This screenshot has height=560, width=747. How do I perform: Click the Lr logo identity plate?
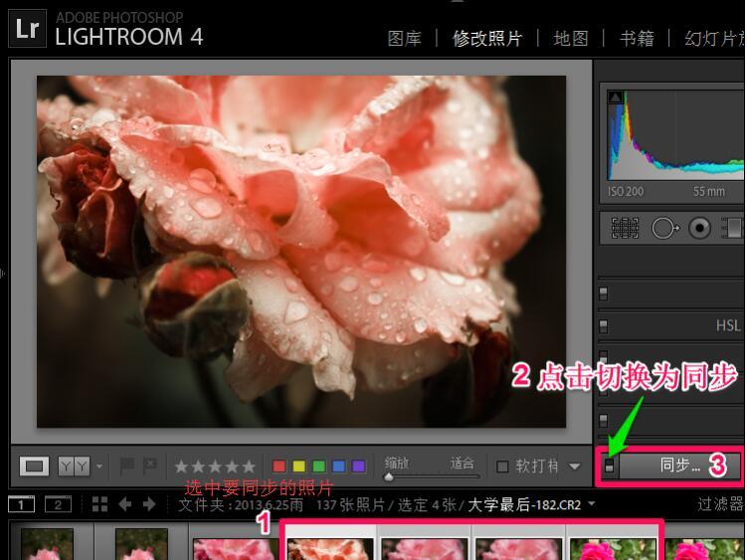click(x=27, y=30)
